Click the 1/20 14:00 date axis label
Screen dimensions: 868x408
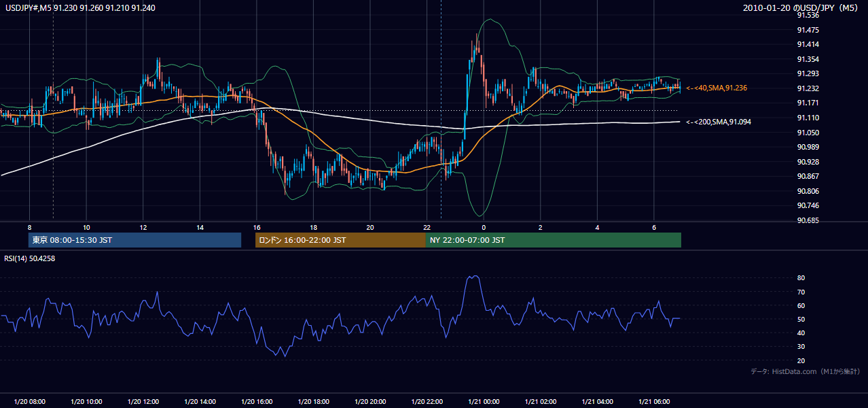(x=200, y=402)
